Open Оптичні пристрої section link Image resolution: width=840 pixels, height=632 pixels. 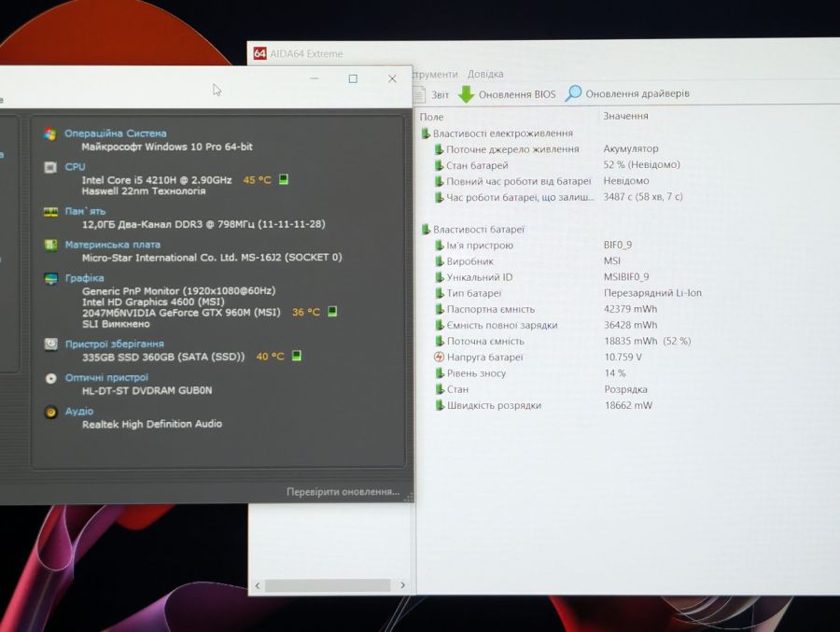(x=106, y=377)
